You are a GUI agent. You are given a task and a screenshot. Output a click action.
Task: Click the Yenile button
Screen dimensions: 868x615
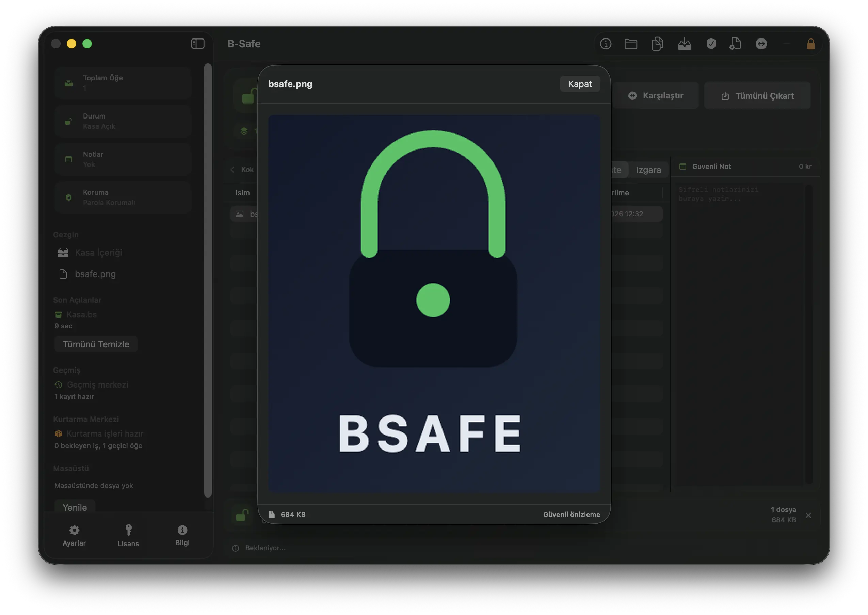pyautogui.click(x=75, y=507)
